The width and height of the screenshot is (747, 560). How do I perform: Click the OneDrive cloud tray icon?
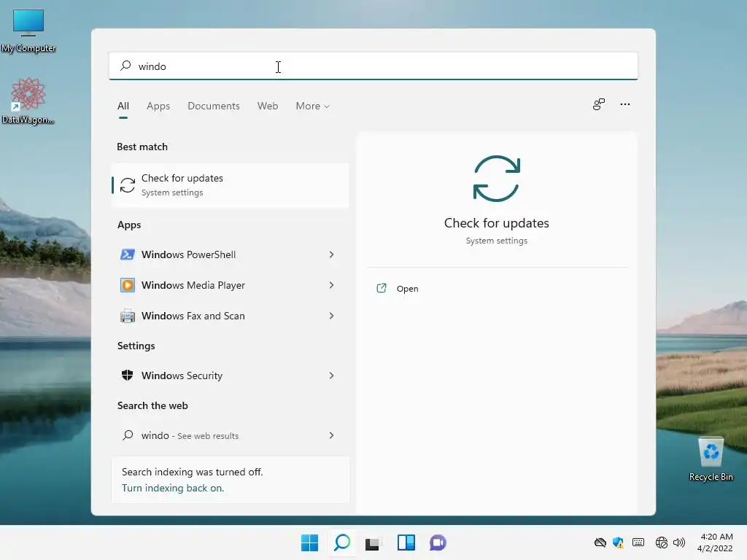(x=600, y=542)
